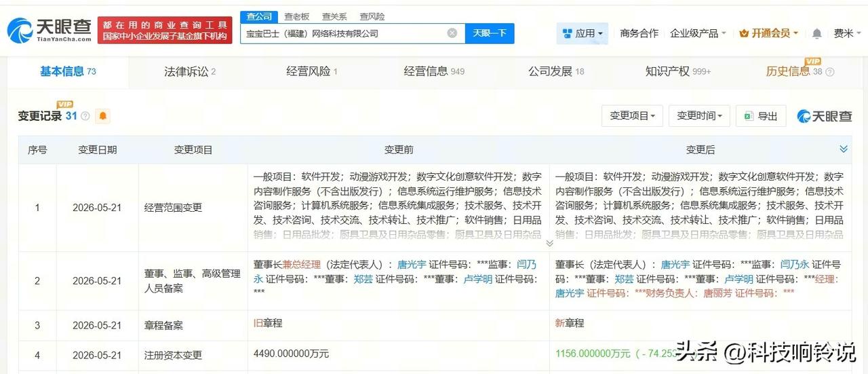Click the 序号 column header
868x374 pixels.
37,149
